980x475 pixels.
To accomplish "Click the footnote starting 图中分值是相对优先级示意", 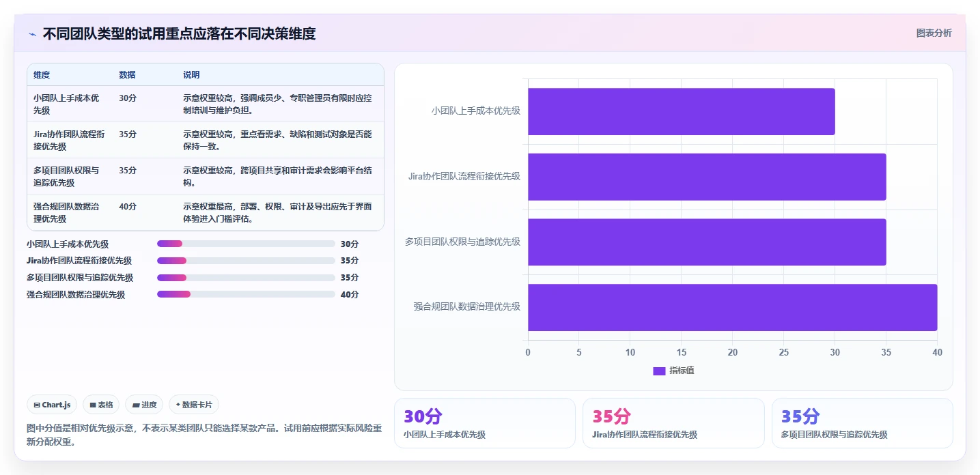I will pyautogui.click(x=204, y=435).
